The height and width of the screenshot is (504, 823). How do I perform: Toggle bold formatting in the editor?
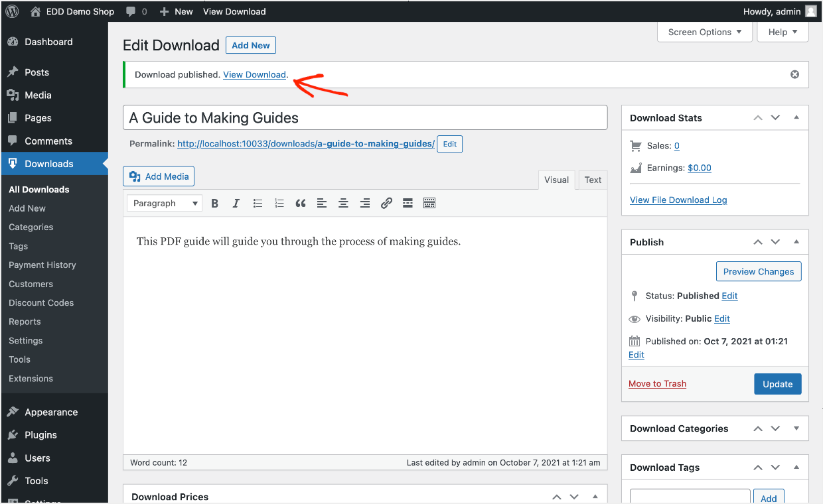click(x=214, y=203)
